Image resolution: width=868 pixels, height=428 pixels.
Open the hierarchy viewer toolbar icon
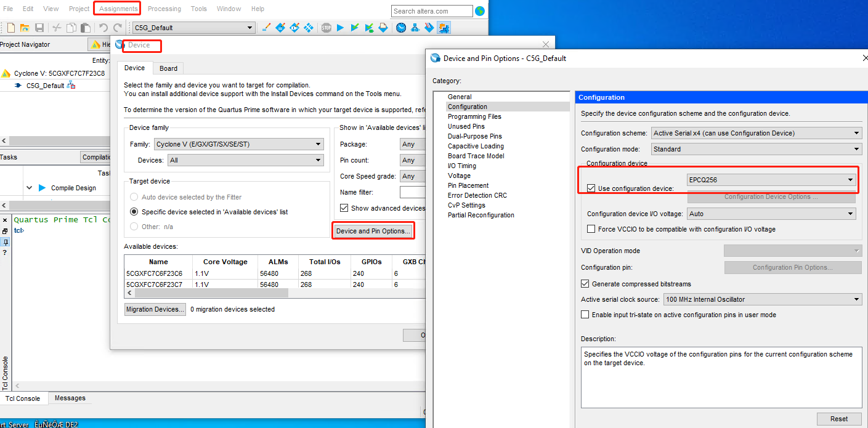[x=415, y=28]
